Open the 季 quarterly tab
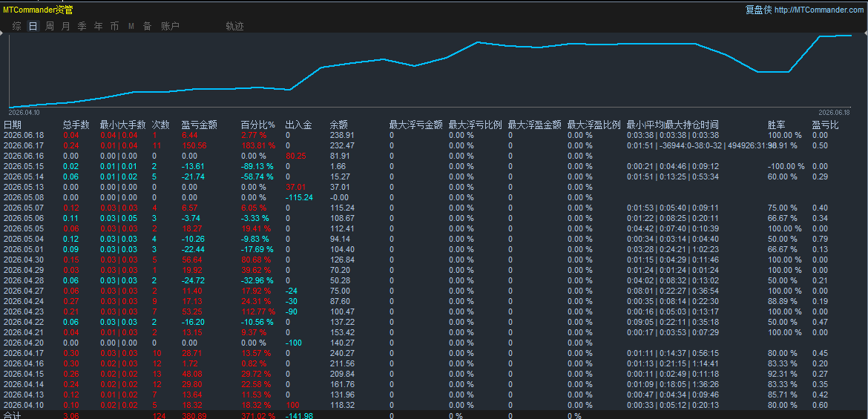The height and width of the screenshot is (419, 868). coord(82,26)
